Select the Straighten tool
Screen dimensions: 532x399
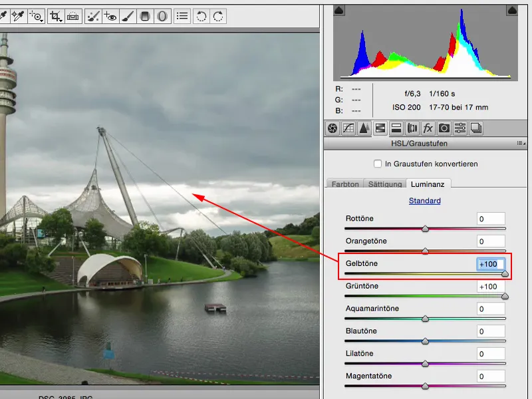[73, 16]
